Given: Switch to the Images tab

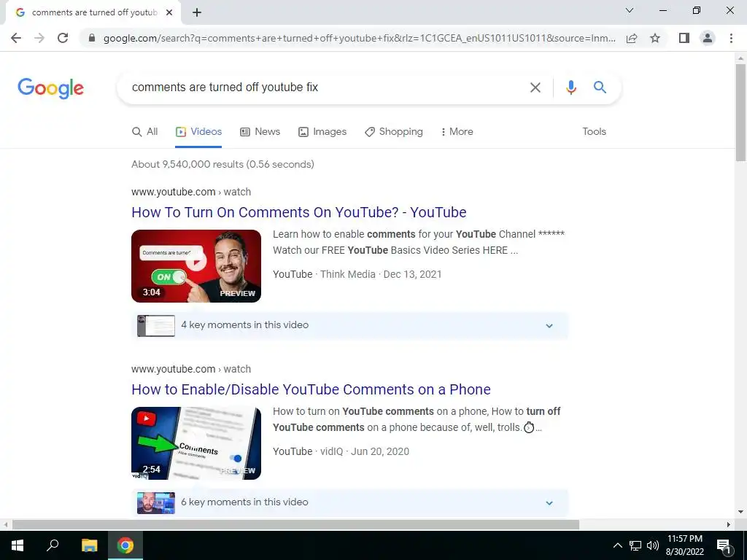Looking at the screenshot, I should 322,132.
